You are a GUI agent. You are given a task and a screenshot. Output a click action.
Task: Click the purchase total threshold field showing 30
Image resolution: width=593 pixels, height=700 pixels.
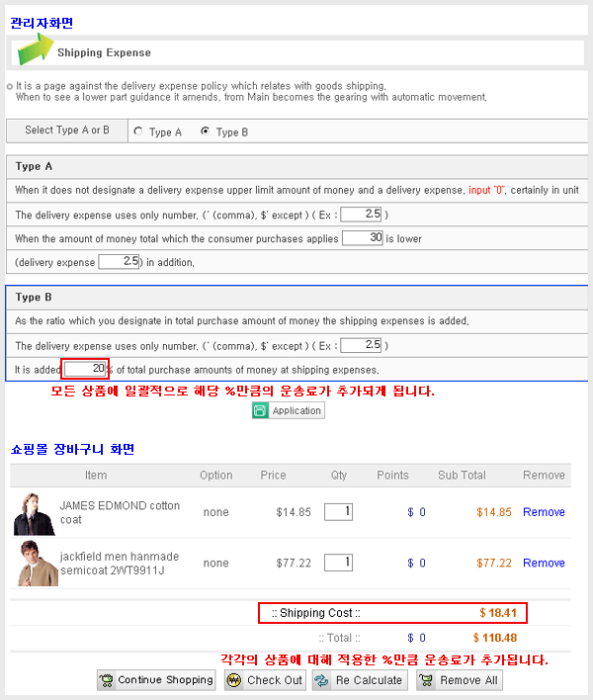362,238
